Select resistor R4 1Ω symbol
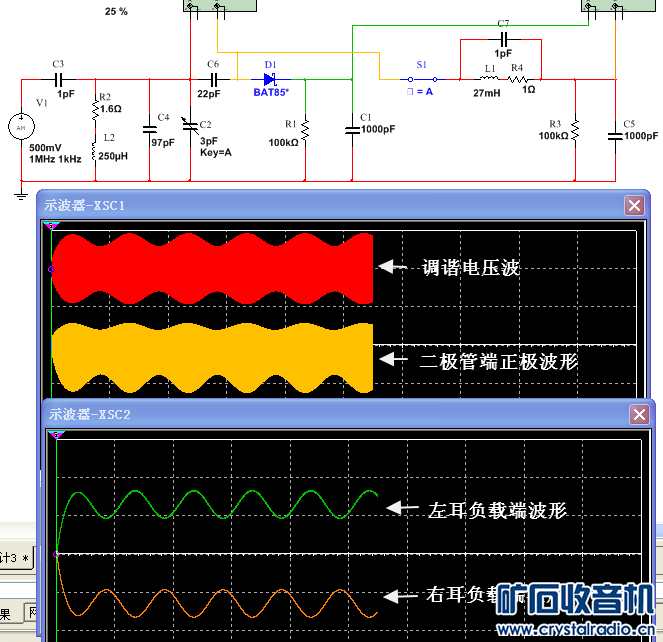This screenshot has height=642, width=663. click(517, 79)
